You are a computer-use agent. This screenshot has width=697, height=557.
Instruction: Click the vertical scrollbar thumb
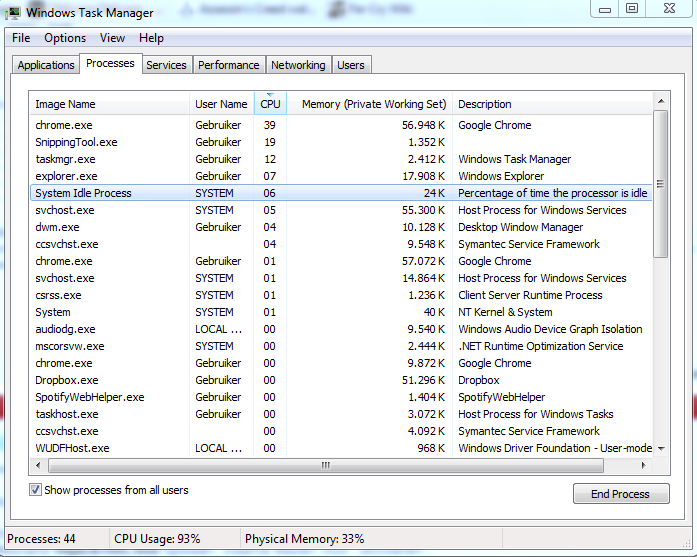coord(661,184)
